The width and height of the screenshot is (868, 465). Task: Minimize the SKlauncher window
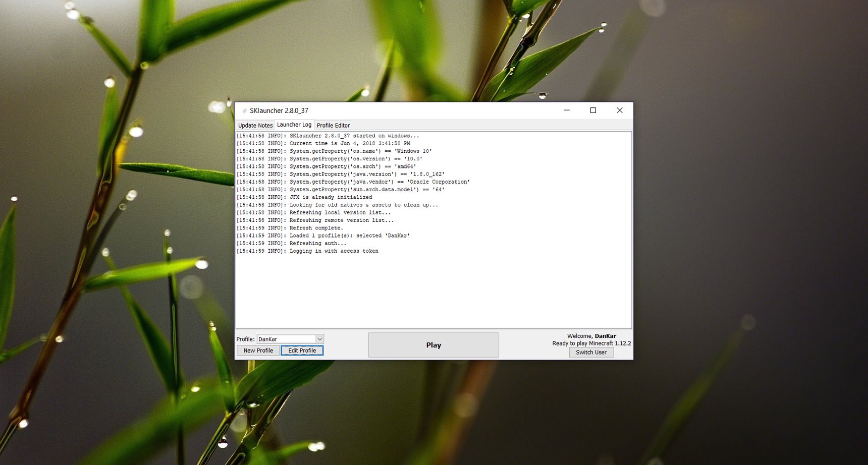click(567, 110)
